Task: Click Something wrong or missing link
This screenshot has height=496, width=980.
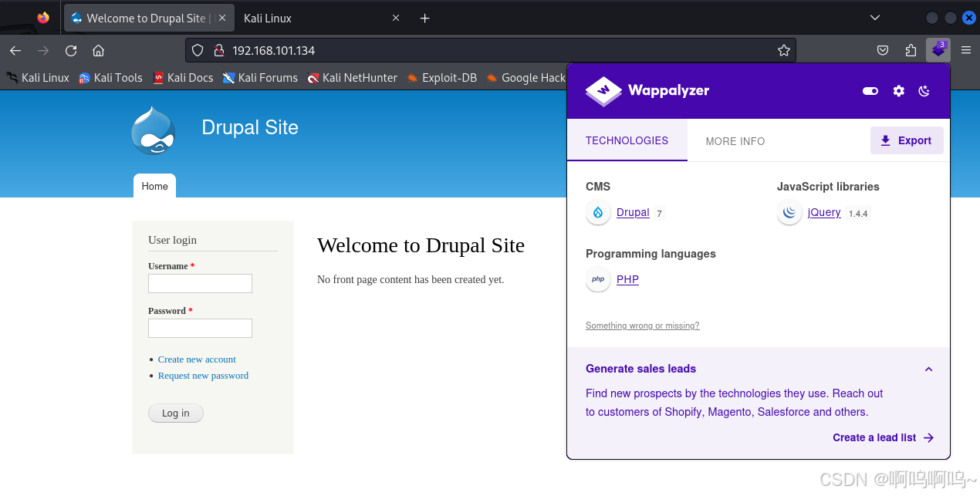Action: pyautogui.click(x=642, y=326)
